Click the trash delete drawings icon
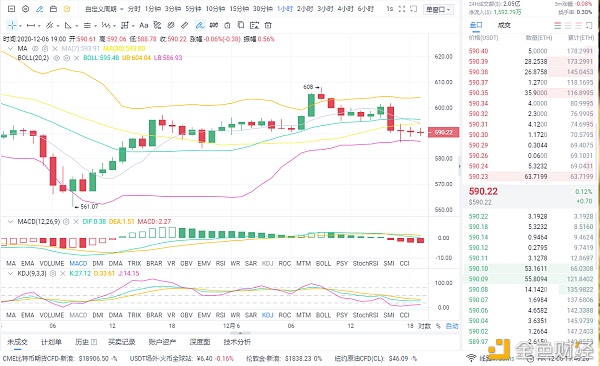Viewport: 600px width, 366px height. pos(268,25)
